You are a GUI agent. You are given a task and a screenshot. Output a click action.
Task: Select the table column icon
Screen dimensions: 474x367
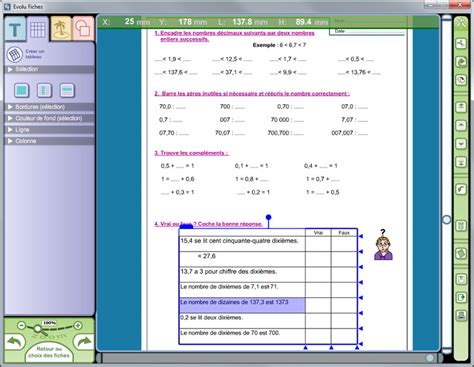click(x=44, y=90)
